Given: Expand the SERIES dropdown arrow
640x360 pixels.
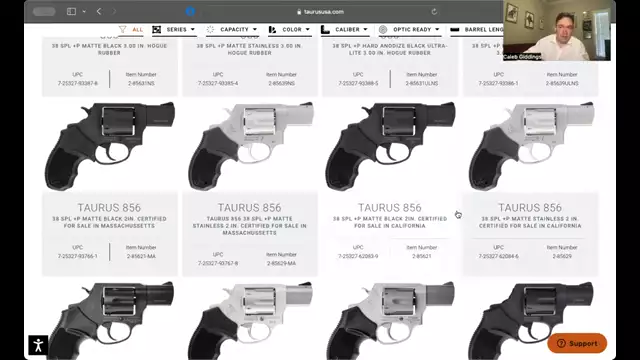Looking at the screenshot, I should tap(193, 29).
